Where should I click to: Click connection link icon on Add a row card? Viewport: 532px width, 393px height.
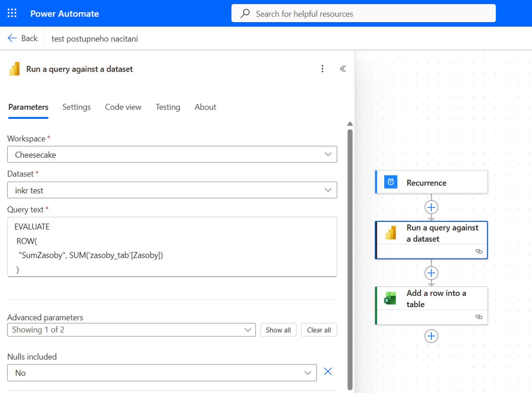click(479, 317)
